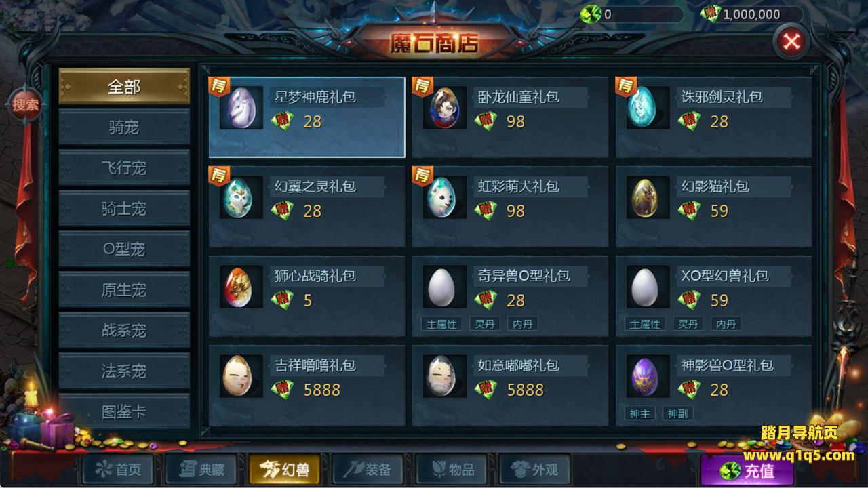The height and width of the screenshot is (488, 868).
Task: Click the 神主 tag under 神影兽O型礼包
Action: [x=639, y=413]
